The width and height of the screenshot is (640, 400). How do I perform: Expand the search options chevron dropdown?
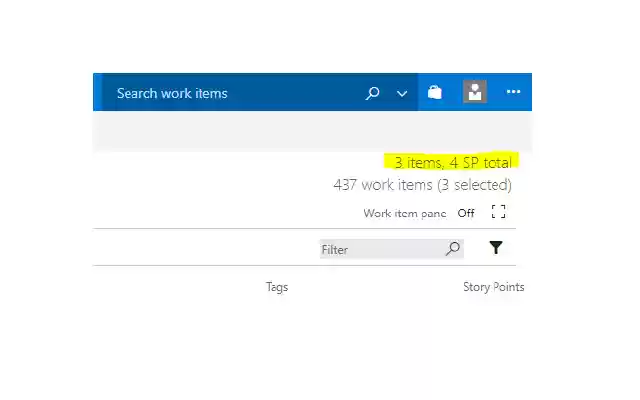coord(402,94)
